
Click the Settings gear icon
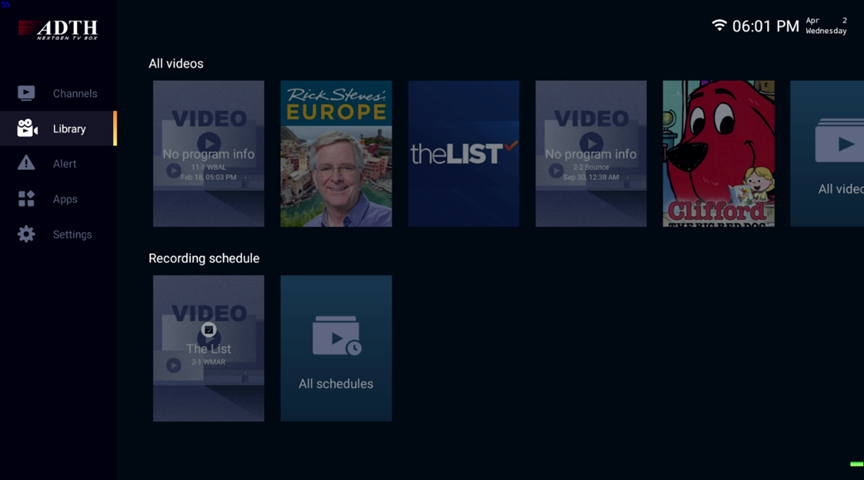tap(26, 234)
